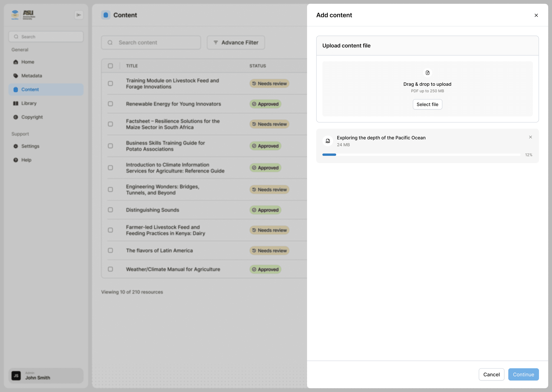Check Renewable Energy for Young Innovators row

(x=110, y=104)
